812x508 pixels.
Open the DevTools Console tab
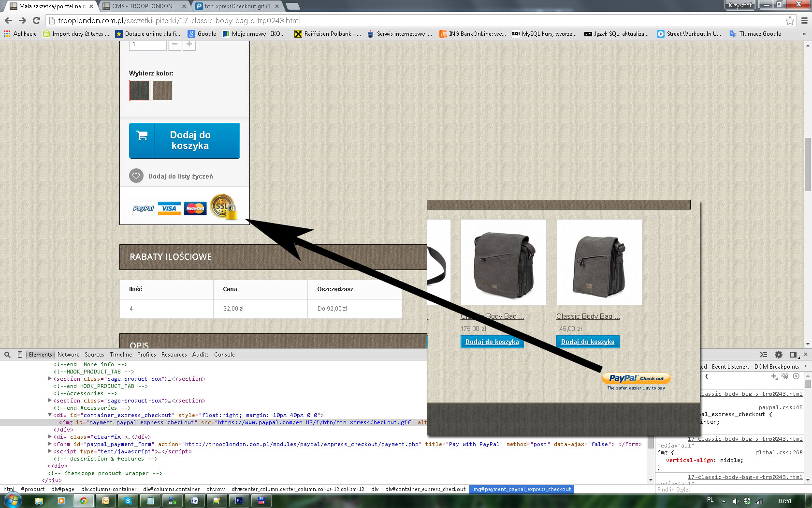point(224,355)
